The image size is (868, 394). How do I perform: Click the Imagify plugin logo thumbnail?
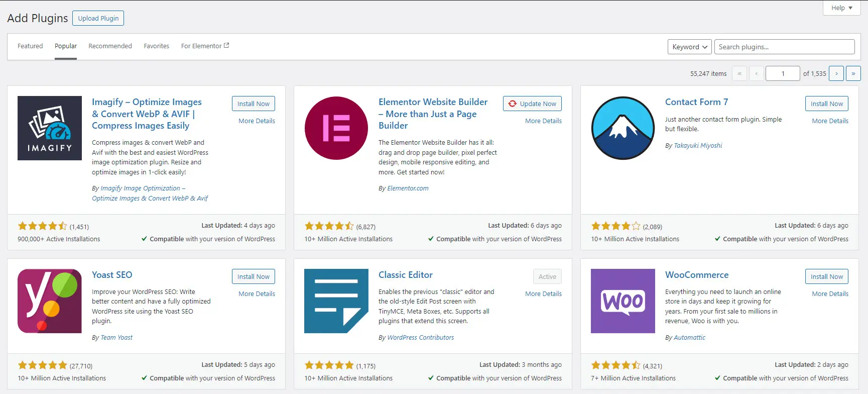[50, 128]
